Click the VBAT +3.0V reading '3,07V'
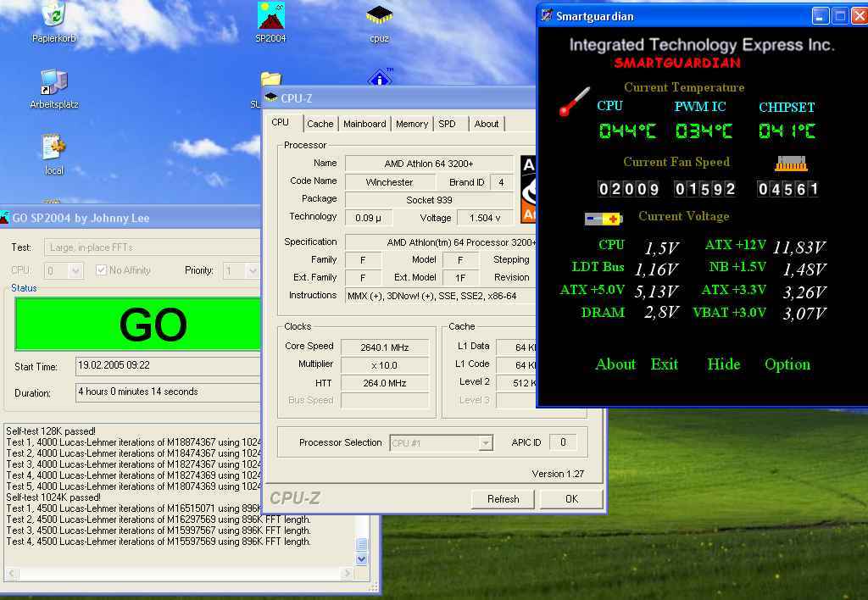The image size is (868, 600). coord(804,314)
